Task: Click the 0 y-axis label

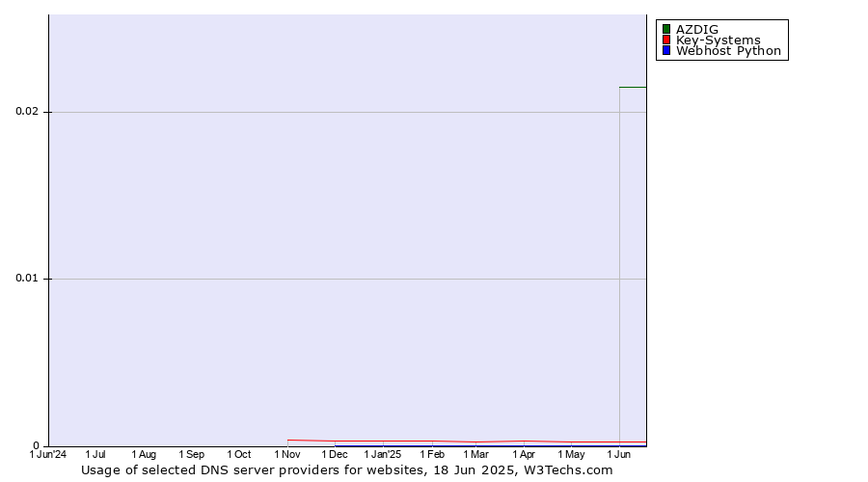Action: 37,445
